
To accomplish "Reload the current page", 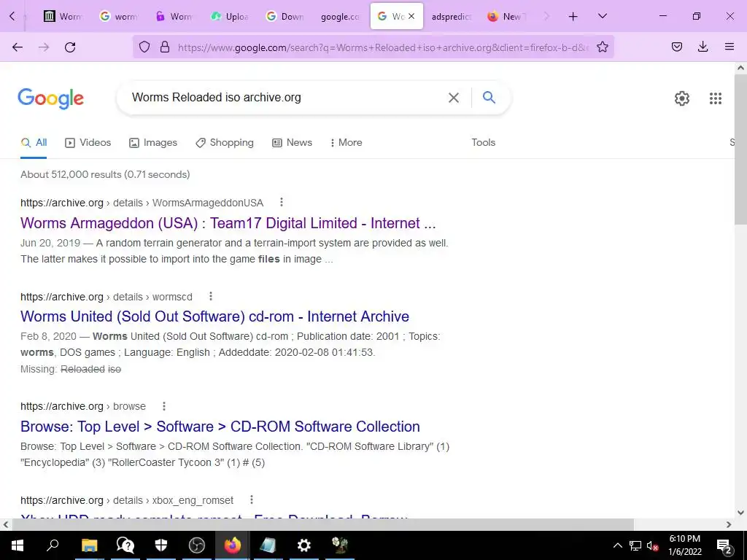I will (x=70, y=47).
